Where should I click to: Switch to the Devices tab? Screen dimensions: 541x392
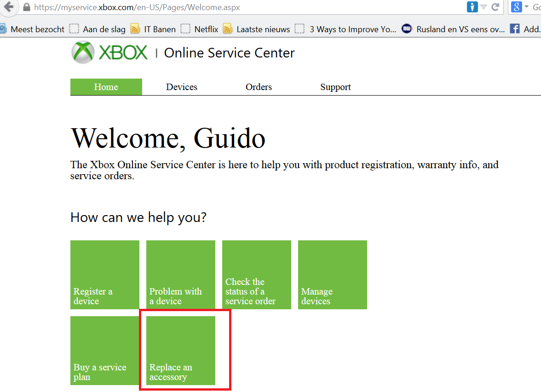pos(181,87)
